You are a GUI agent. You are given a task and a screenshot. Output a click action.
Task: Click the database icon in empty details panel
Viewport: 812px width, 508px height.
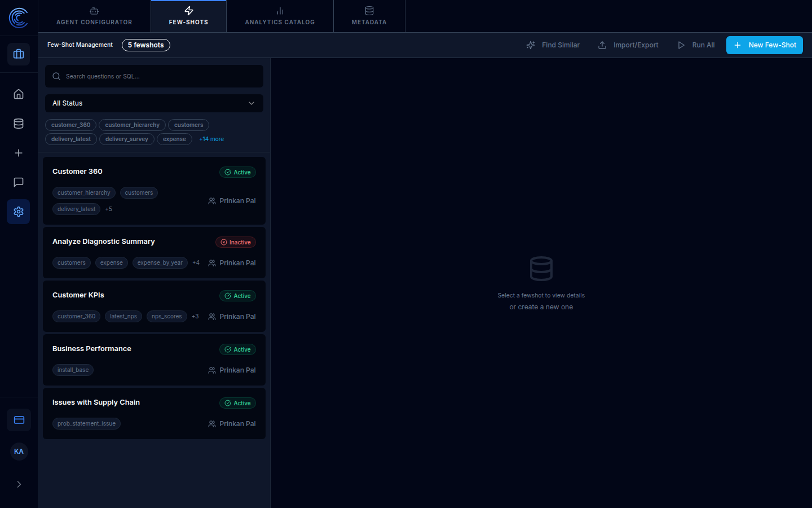tap(541, 269)
